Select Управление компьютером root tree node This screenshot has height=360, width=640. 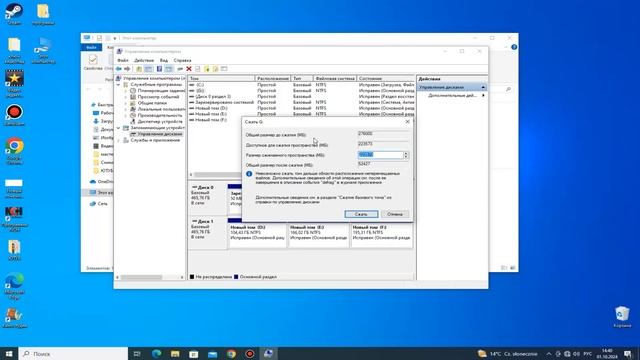[x=154, y=78]
